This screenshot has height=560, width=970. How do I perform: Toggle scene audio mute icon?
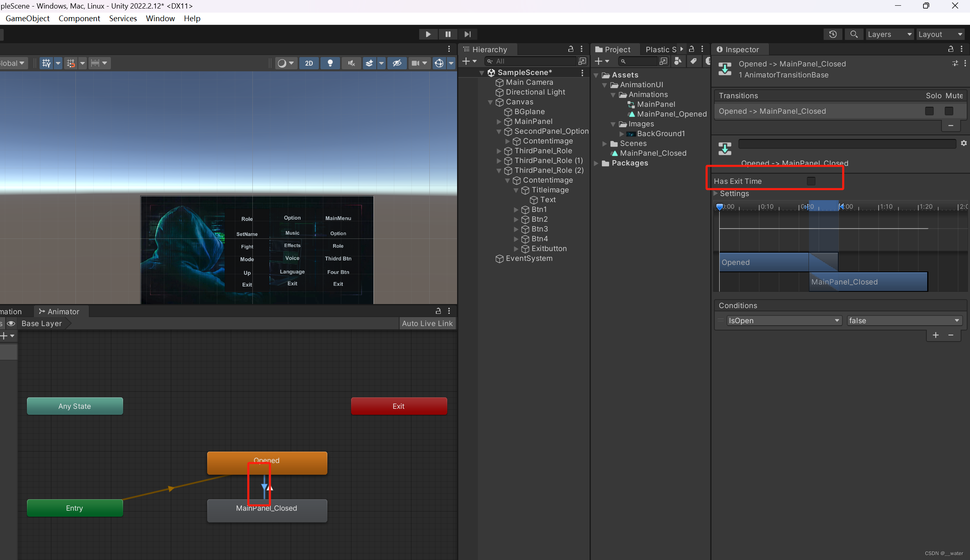(351, 63)
